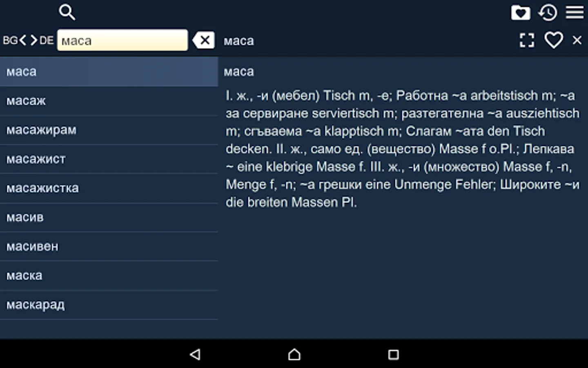Tap the recent apps square button

pyautogui.click(x=393, y=355)
